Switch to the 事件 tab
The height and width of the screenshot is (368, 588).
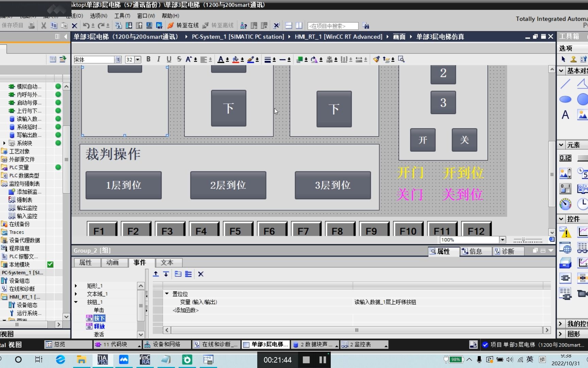click(x=142, y=263)
